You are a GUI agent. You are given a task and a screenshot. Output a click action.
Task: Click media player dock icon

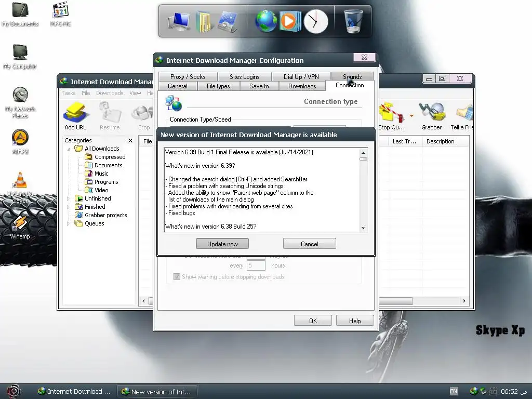[290, 21]
